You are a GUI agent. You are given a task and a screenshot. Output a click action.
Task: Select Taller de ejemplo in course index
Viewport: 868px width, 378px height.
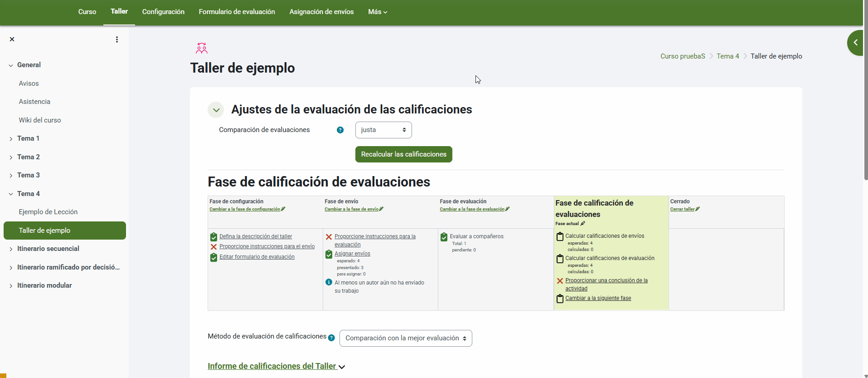(x=65, y=231)
